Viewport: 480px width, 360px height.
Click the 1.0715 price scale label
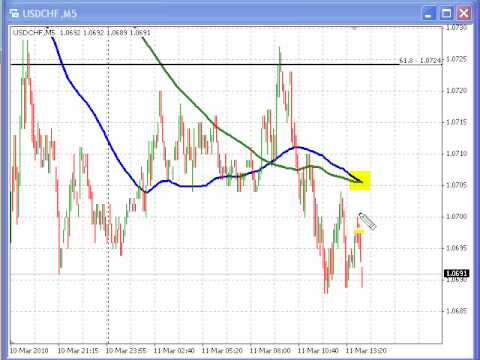point(456,122)
